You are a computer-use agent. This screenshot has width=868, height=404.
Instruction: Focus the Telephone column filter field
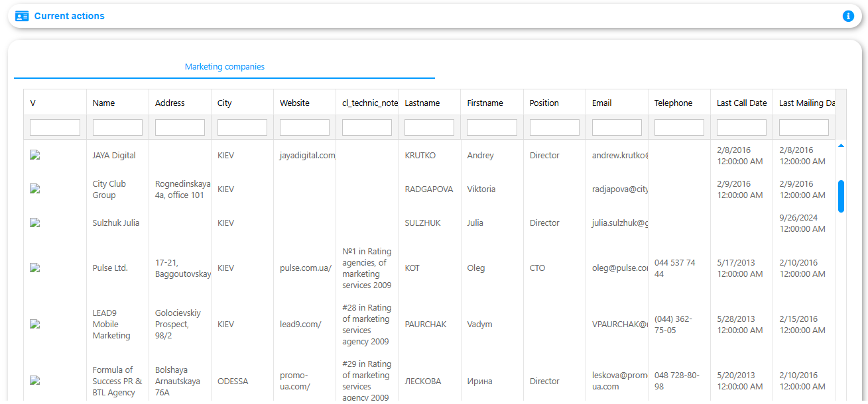click(679, 127)
